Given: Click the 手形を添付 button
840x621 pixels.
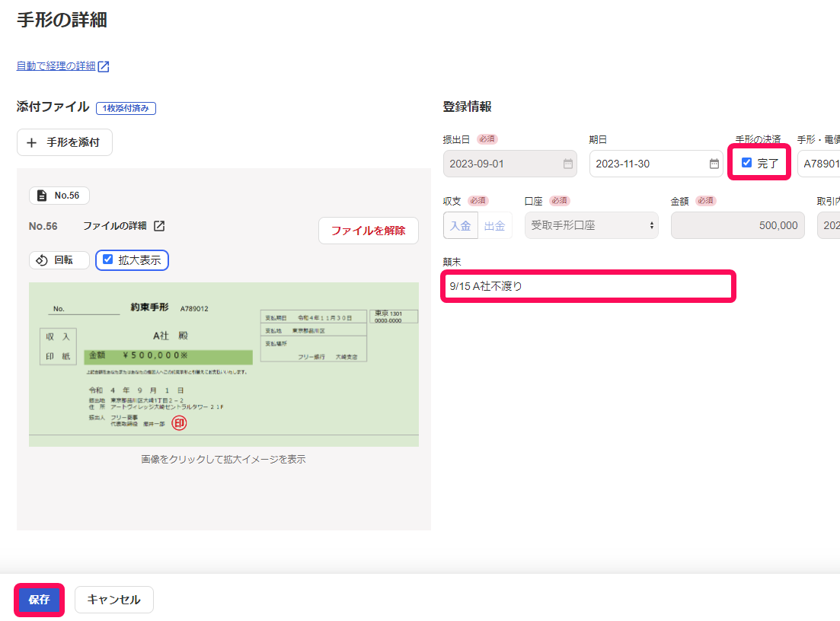Looking at the screenshot, I should [64, 142].
